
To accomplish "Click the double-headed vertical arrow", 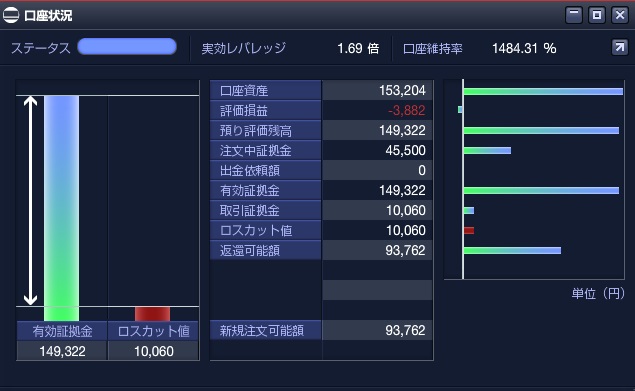I will point(30,201).
